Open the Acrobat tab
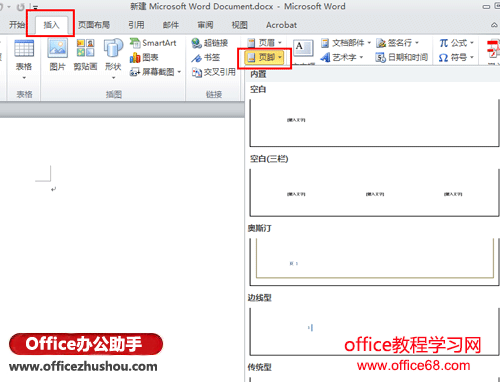 (281, 25)
